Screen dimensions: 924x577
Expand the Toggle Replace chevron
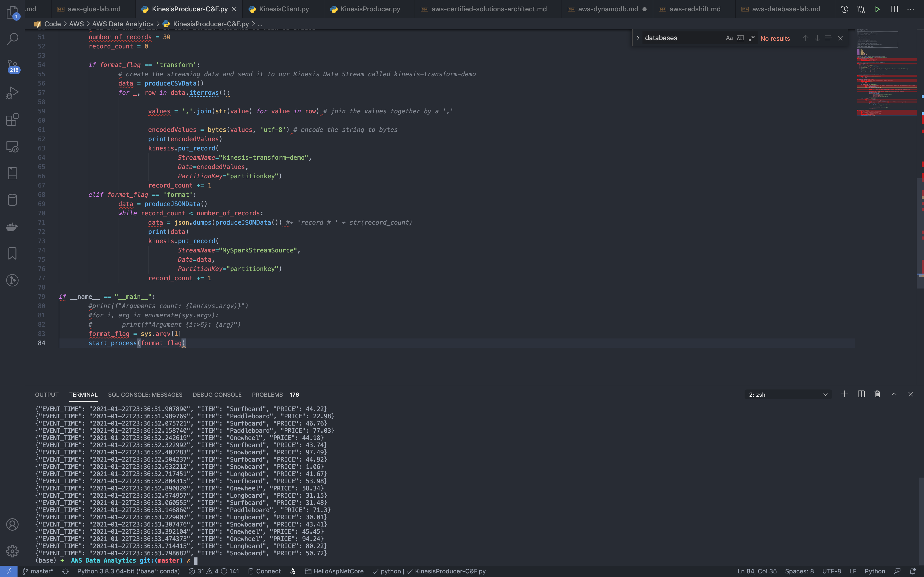638,38
